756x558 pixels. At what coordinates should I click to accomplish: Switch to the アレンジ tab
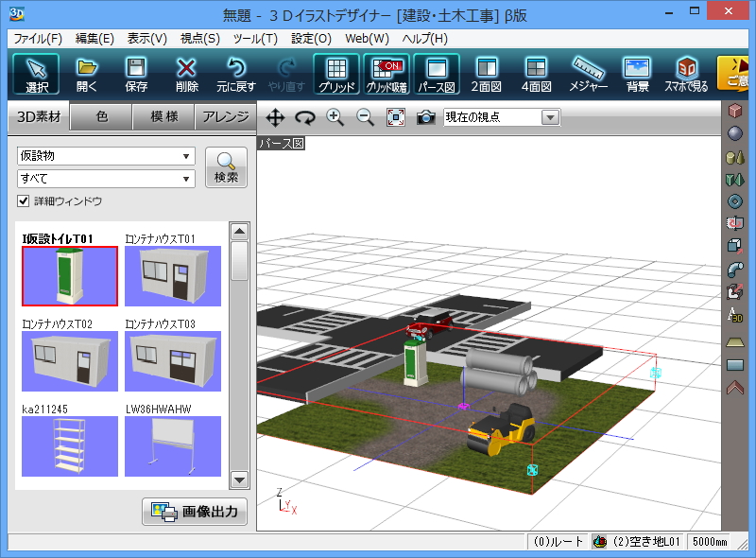tap(226, 117)
